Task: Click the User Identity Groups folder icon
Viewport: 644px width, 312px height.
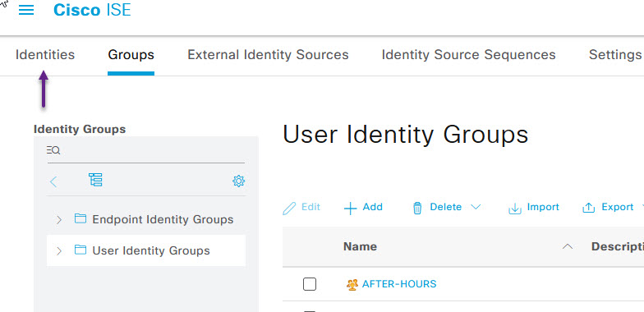Action: pos(80,250)
